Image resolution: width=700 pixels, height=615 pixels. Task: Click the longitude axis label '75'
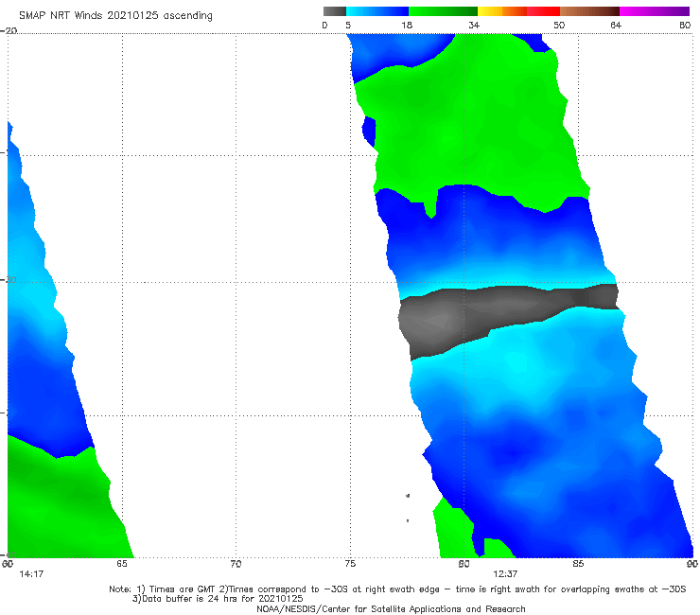[x=350, y=564]
